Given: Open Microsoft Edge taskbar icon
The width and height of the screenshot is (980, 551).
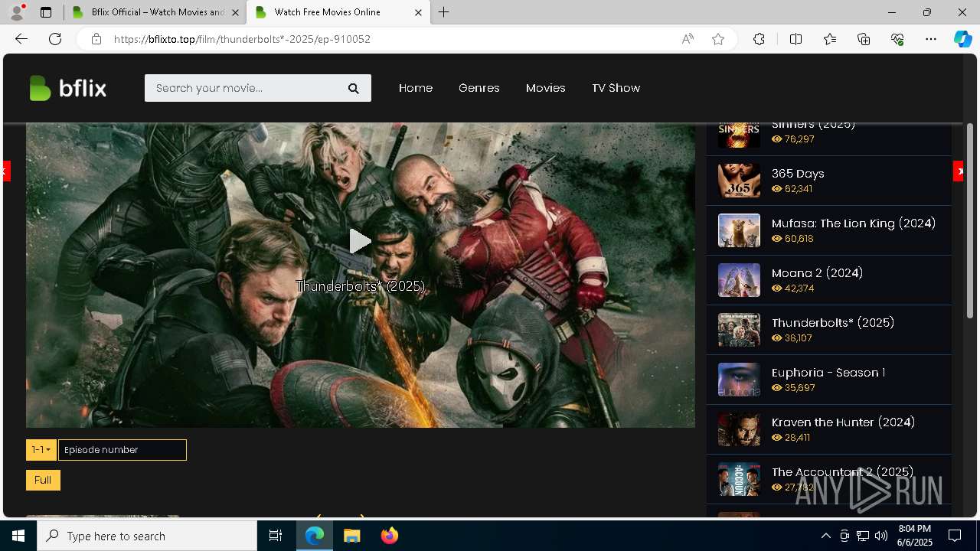Looking at the screenshot, I should click(315, 536).
